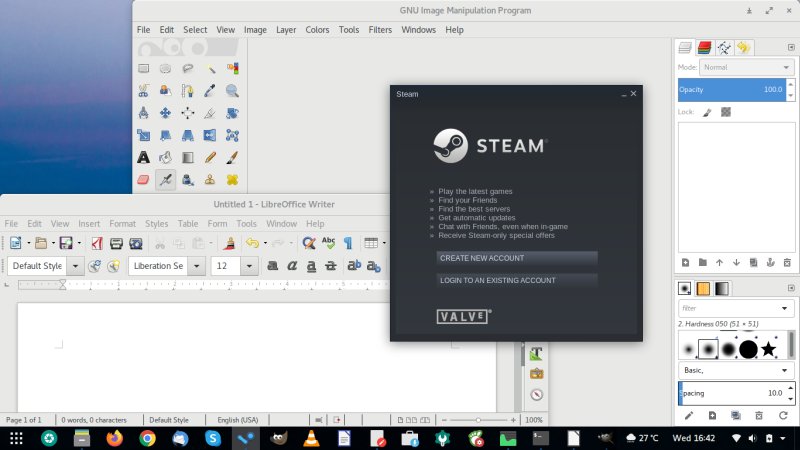Expand the Undo history dropdown arrow in Writer
This screenshot has width=800, height=450.
(265, 243)
